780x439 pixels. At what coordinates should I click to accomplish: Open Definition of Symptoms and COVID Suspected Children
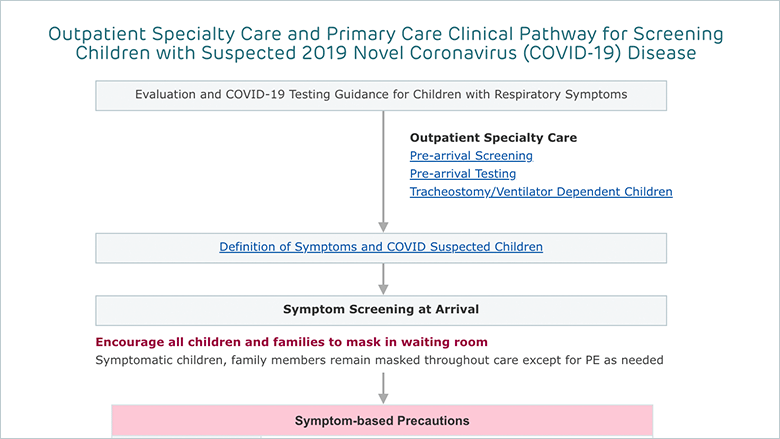(381, 247)
